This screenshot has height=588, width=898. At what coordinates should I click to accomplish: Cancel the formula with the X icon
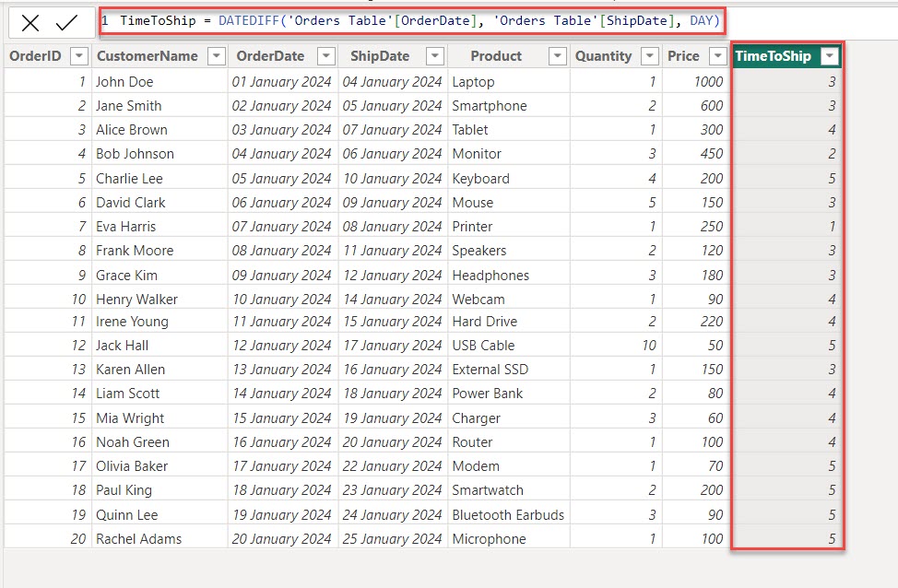click(30, 22)
